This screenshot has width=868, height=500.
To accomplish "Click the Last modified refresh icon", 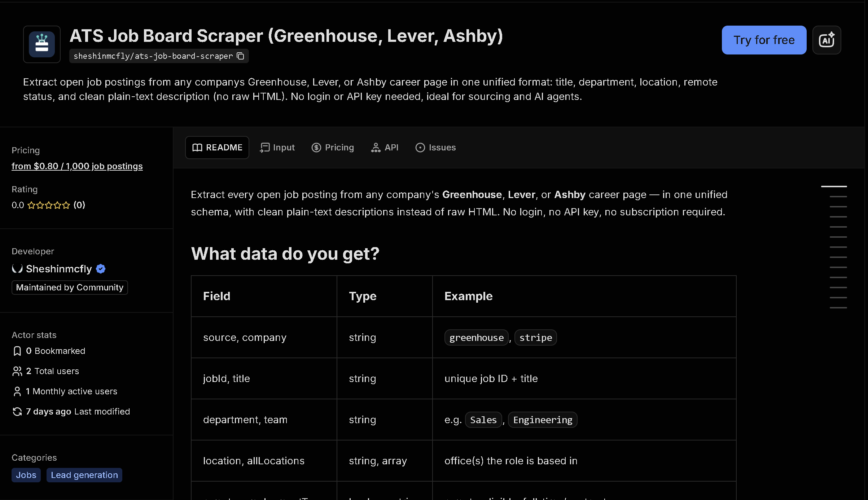I will (x=17, y=412).
